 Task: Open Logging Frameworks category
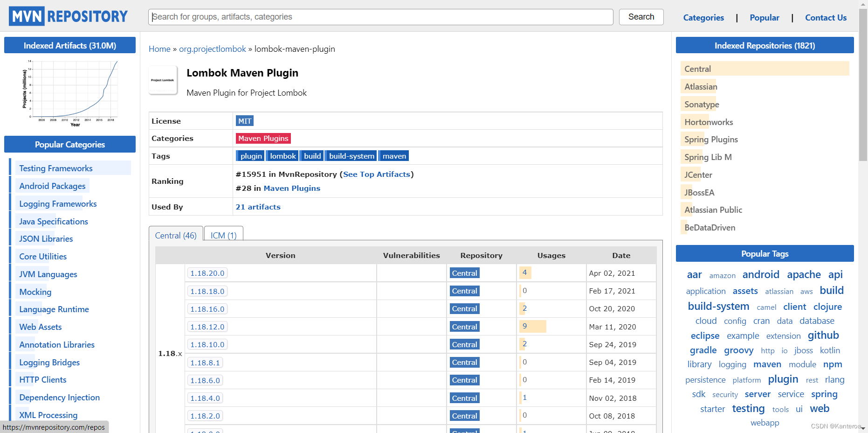tap(58, 204)
